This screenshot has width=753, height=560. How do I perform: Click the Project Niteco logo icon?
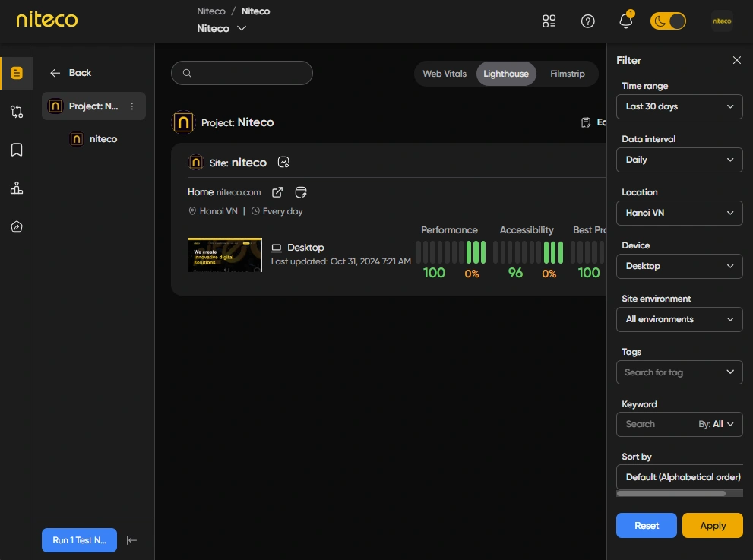pos(183,122)
